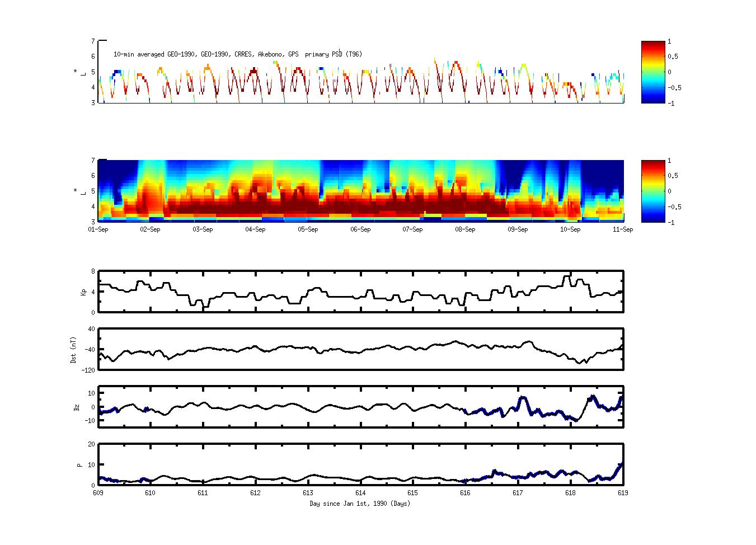Image resolution: width=756 pixels, height=545 pixels.
Task: Click inside the P pressure plot panel
Action: pos(360,464)
